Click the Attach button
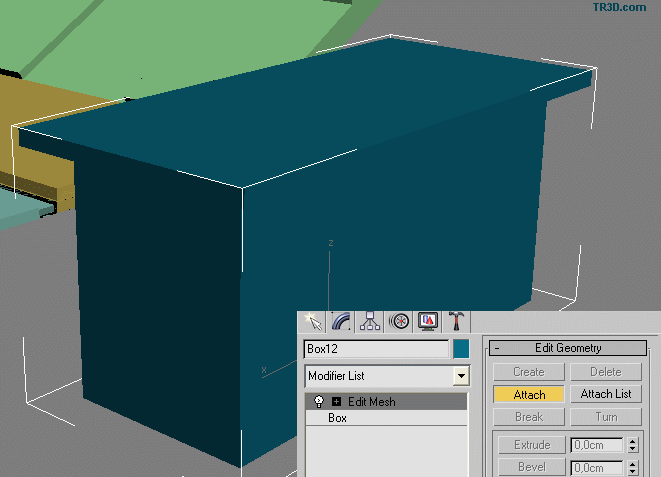 529,394
